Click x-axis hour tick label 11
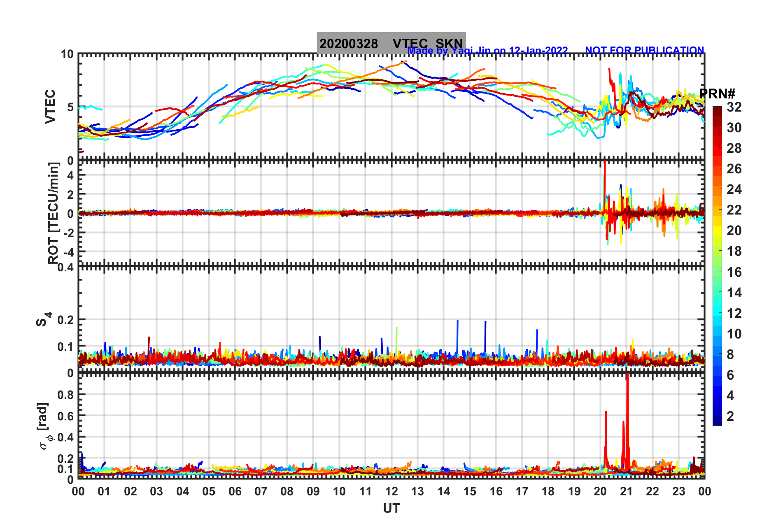 [x=366, y=491]
